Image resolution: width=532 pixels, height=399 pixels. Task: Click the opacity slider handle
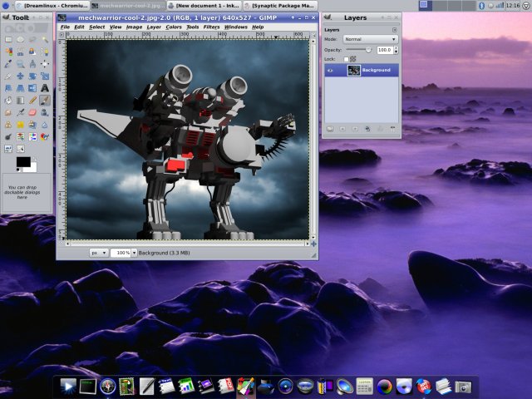pos(368,50)
